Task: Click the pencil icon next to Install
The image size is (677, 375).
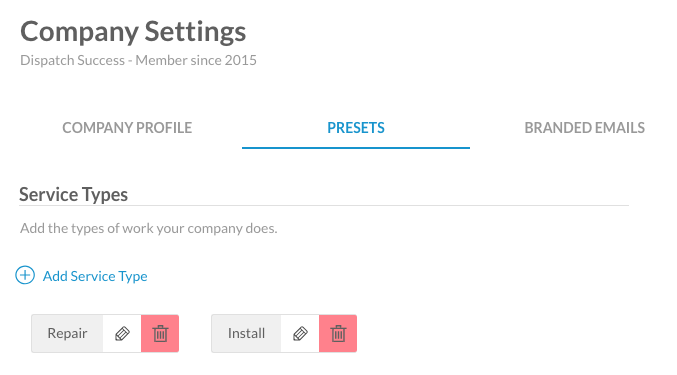Action: coord(300,334)
